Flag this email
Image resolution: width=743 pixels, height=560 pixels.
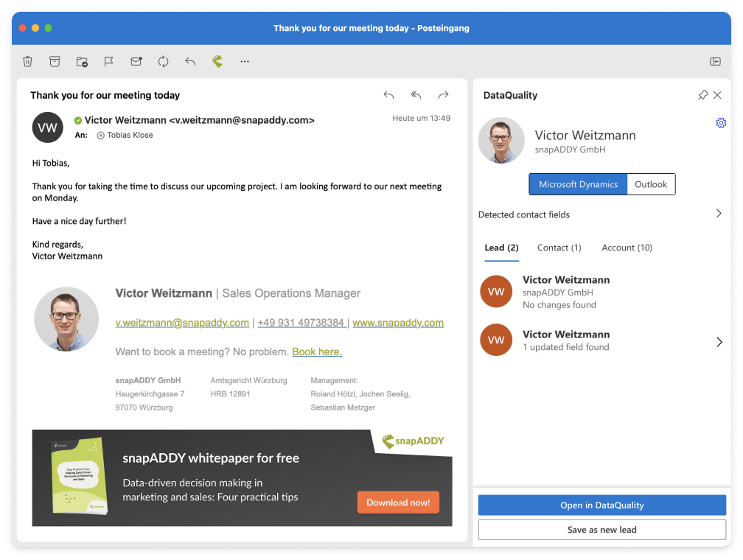click(x=109, y=62)
